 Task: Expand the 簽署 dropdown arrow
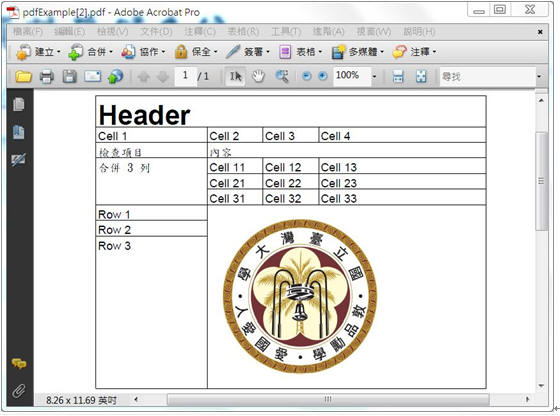pos(268,52)
